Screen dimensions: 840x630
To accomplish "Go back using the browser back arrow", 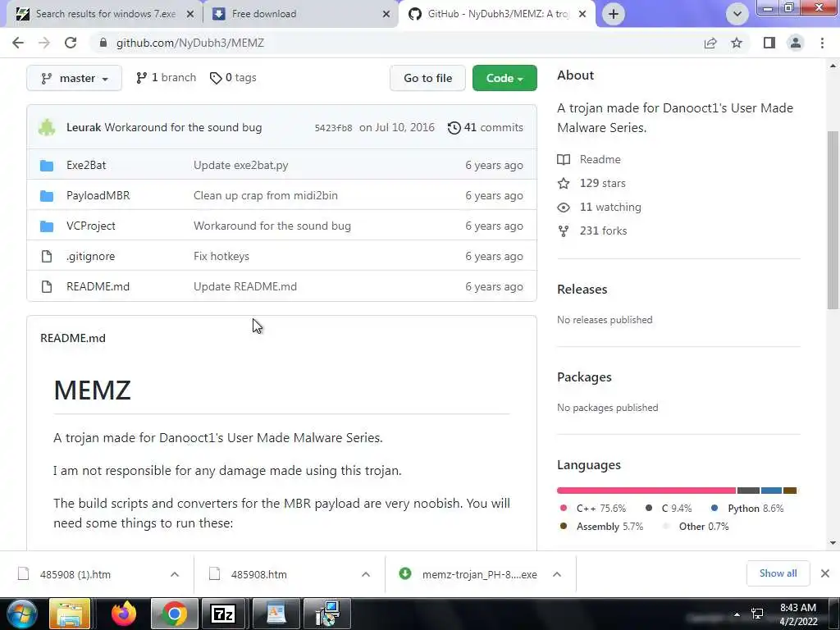I will click(18, 43).
